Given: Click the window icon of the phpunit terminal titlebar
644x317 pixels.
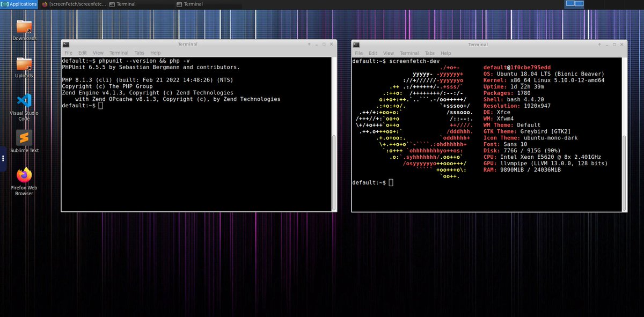Looking at the screenshot, I should 65,45.
